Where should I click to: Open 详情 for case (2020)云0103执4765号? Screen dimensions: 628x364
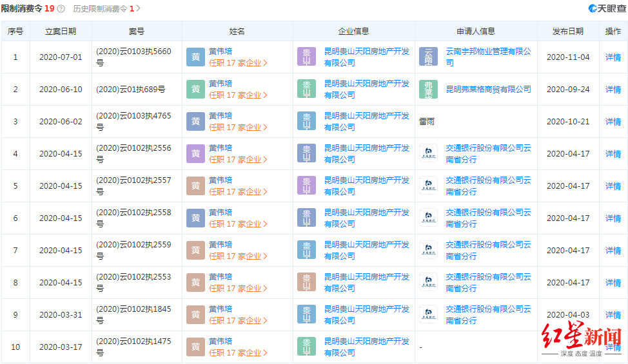[x=613, y=122]
